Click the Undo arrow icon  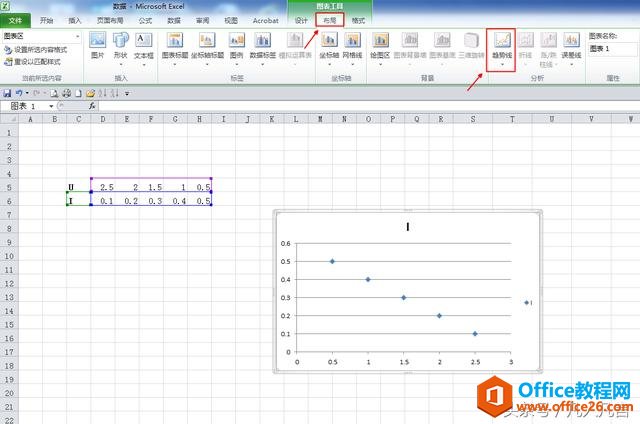pyautogui.click(x=19, y=93)
